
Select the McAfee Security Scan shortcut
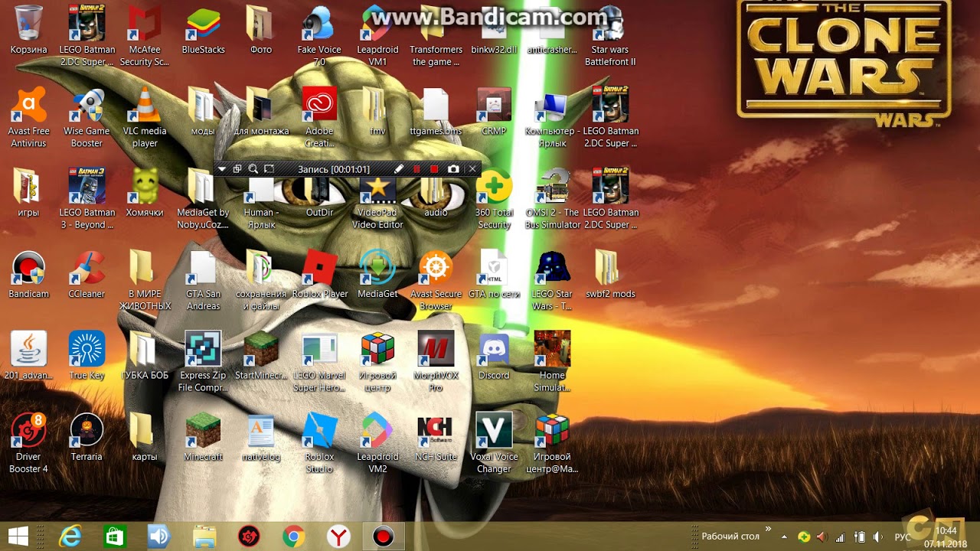(145, 35)
